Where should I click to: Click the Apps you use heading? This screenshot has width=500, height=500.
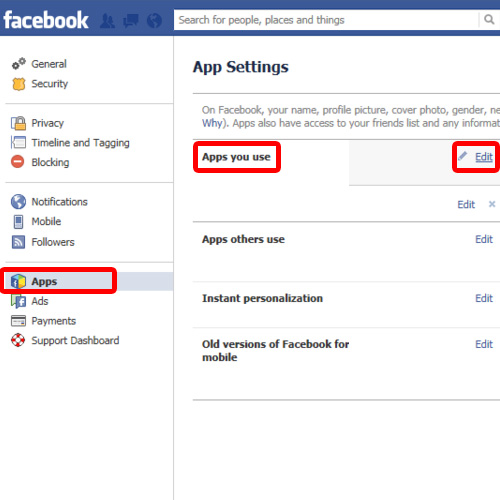tap(236, 157)
